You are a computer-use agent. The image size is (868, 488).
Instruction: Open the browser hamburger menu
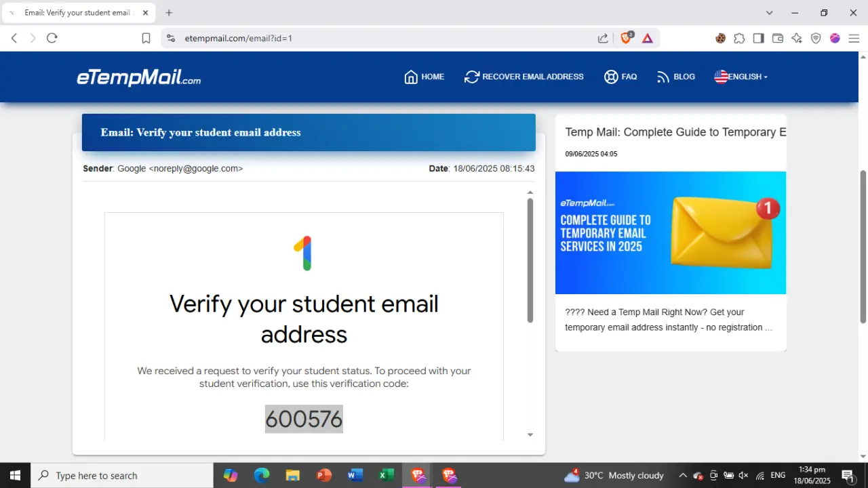pyautogui.click(x=854, y=39)
